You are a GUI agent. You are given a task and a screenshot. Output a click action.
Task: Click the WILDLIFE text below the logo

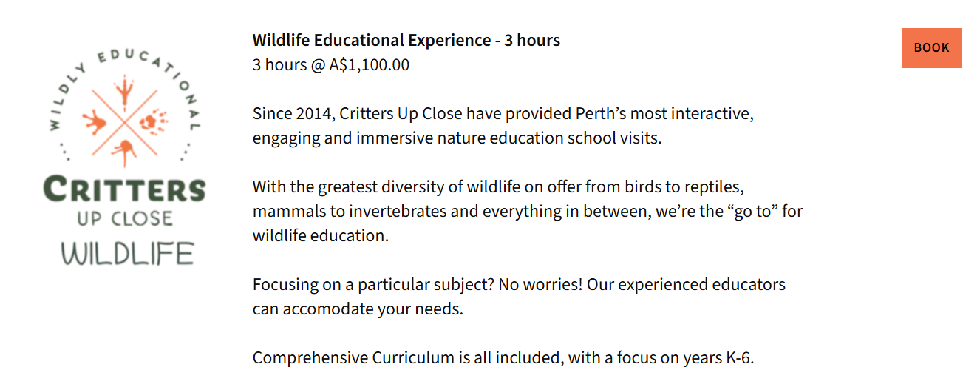tap(126, 254)
